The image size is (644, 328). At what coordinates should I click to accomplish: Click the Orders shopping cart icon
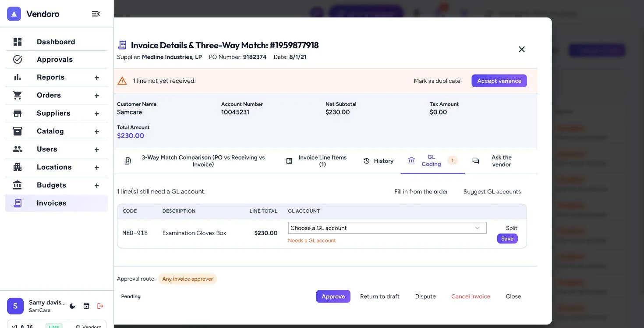(x=18, y=95)
